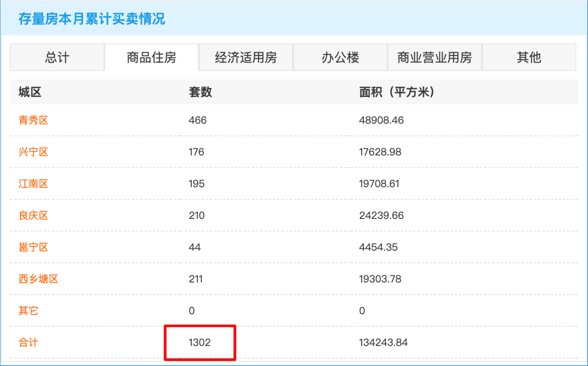This screenshot has width=588, height=366.
Task: Click the 城区 column header
Action: pos(30,92)
